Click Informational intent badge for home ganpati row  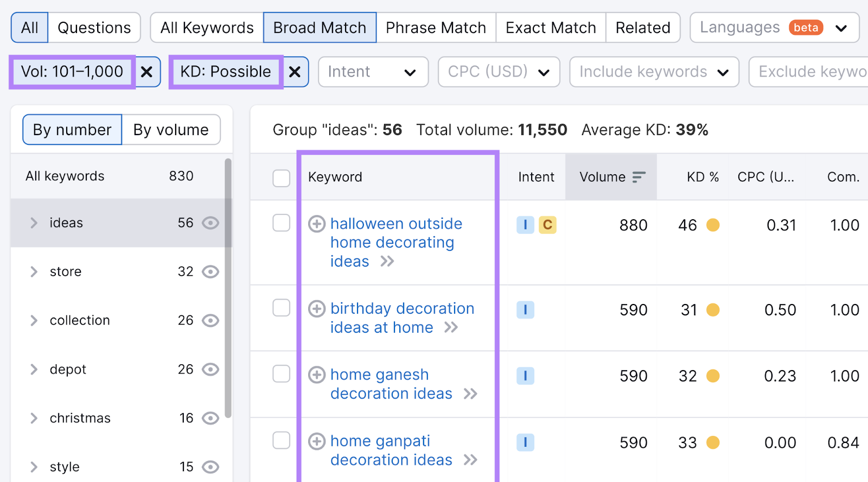pyautogui.click(x=525, y=442)
